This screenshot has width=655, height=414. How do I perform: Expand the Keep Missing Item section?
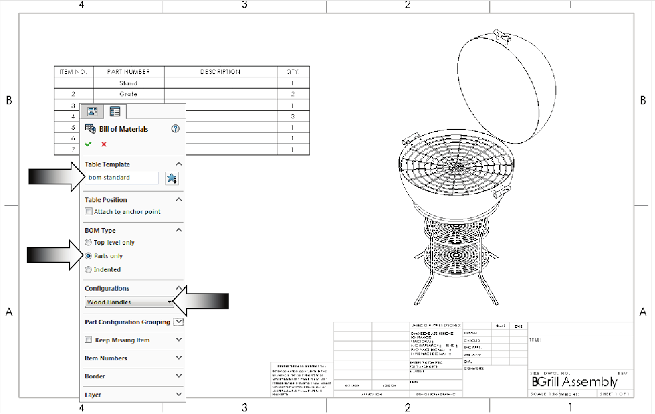click(179, 340)
